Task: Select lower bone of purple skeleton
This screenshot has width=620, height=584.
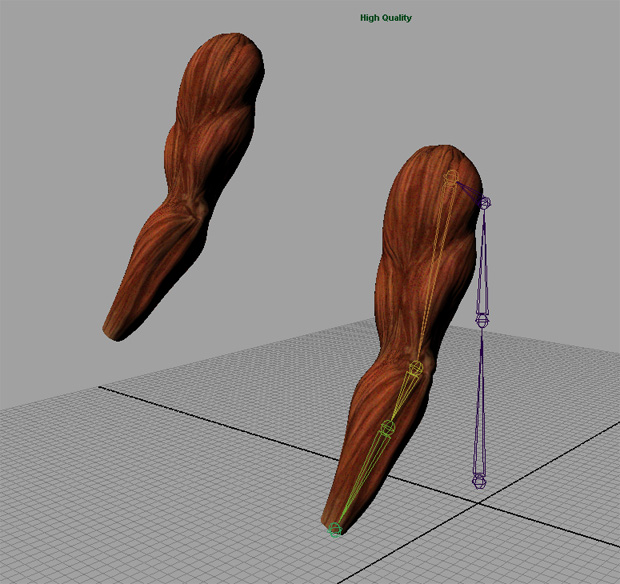Action: tap(481, 400)
